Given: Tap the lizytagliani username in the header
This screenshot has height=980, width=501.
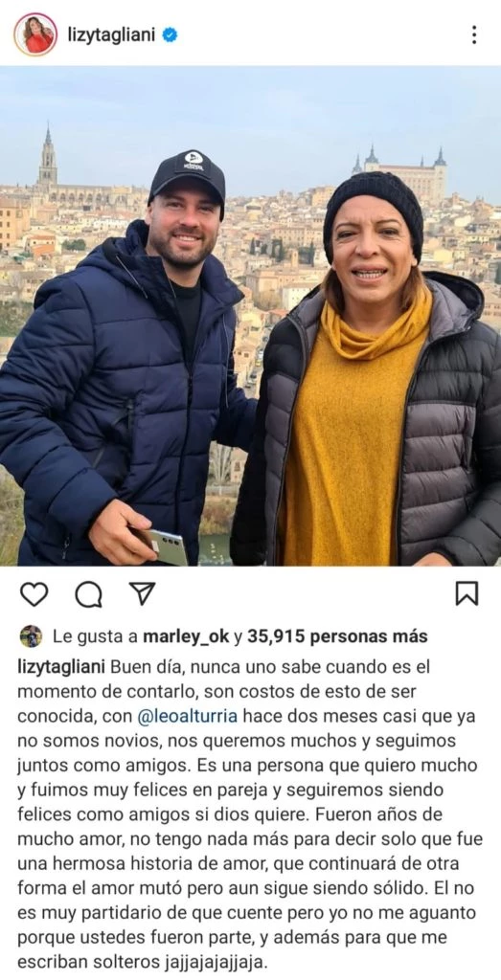Looking at the screenshot, I should (x=113, y=35).
